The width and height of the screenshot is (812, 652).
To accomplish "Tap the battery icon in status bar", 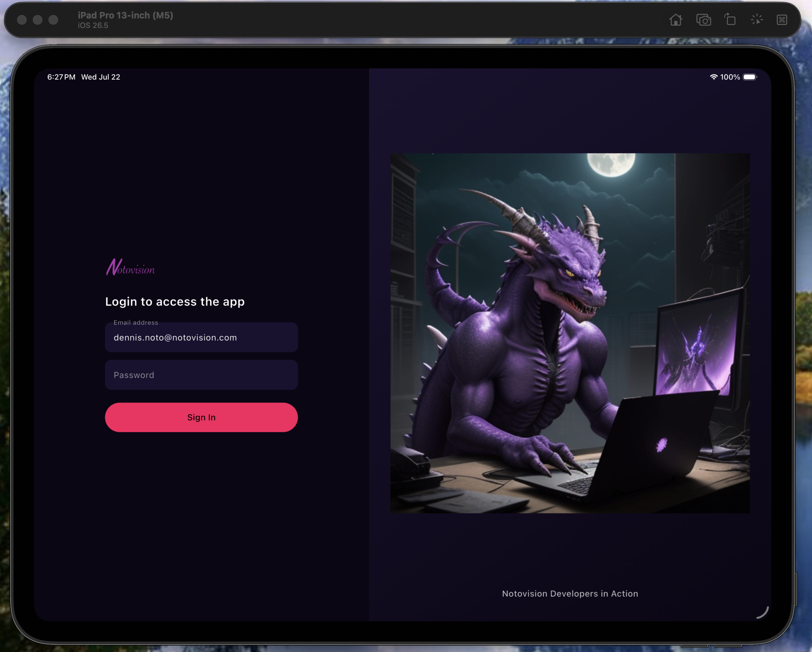I will [x=750, y=77].
